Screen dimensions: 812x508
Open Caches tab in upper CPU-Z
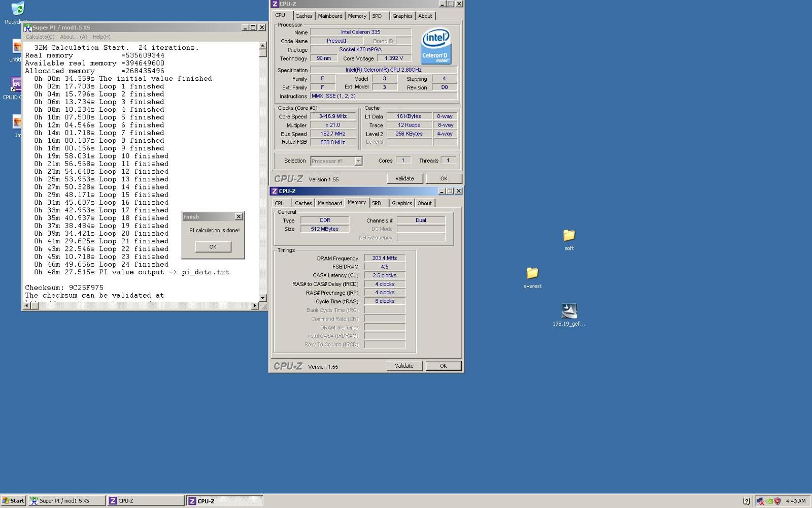(x=304, y=16)
